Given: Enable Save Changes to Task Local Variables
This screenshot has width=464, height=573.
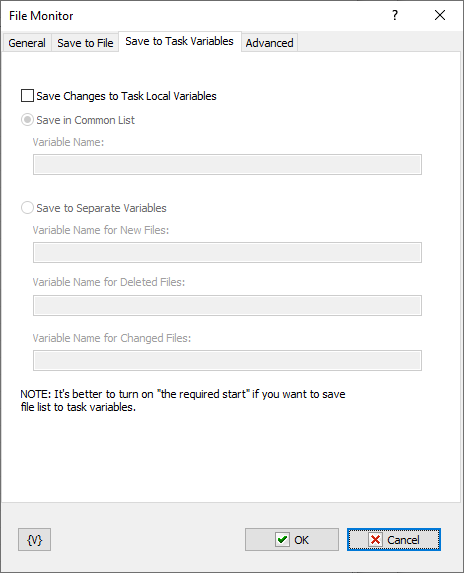Looking at the screenshot, I should coord(27,96).
